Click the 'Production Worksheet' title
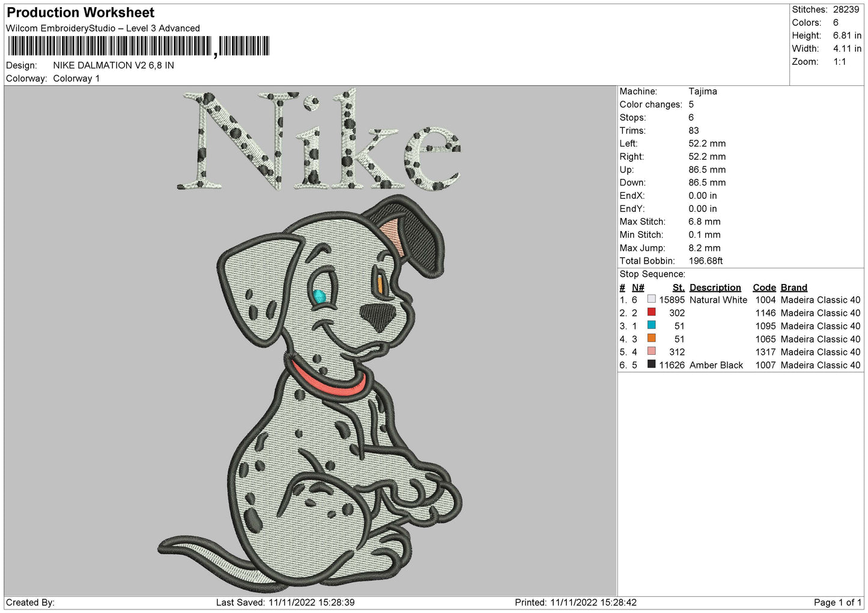Viewport: 868px width, 613px height. coord(80,13)
